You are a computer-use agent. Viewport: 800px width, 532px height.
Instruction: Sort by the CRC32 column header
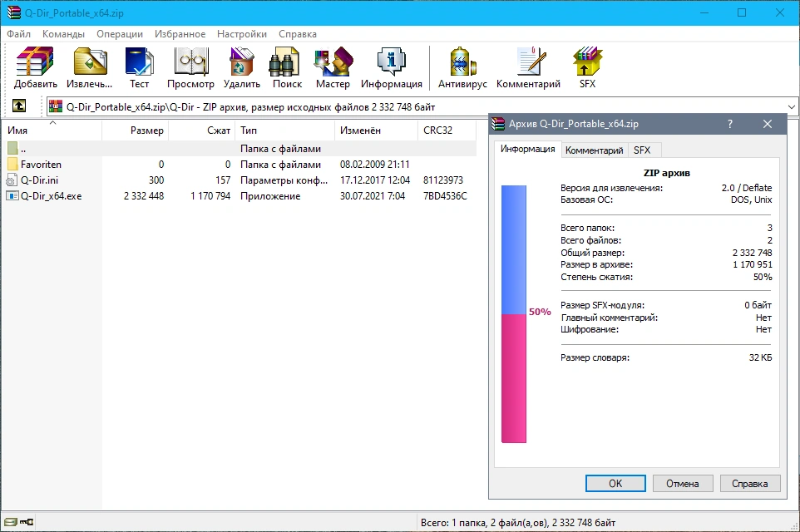click(447, 130)
